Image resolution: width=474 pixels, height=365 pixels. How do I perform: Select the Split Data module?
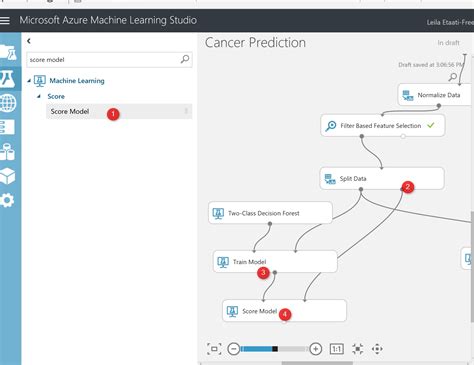pyautogui.click(x=382, y=179)
